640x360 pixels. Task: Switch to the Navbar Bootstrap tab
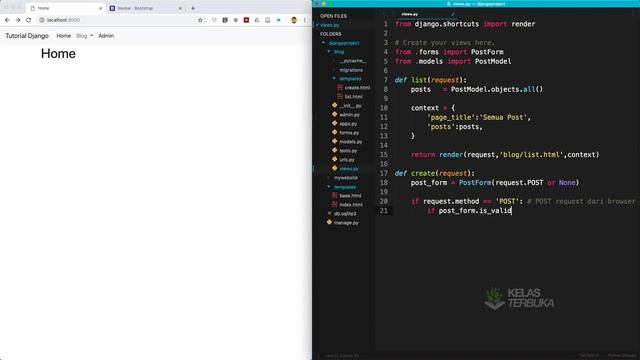(145, 8)
